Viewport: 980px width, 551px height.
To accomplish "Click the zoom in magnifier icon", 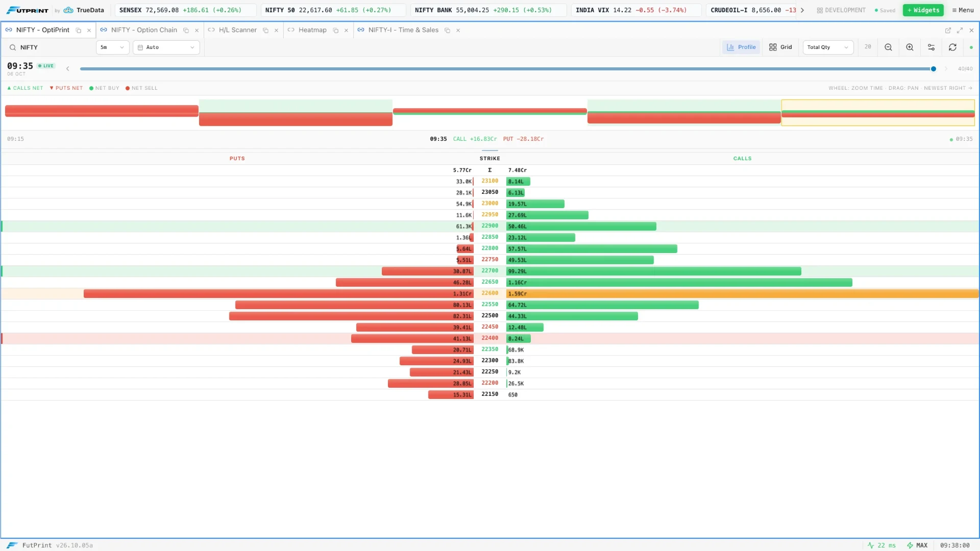I will tap(910, 47).
